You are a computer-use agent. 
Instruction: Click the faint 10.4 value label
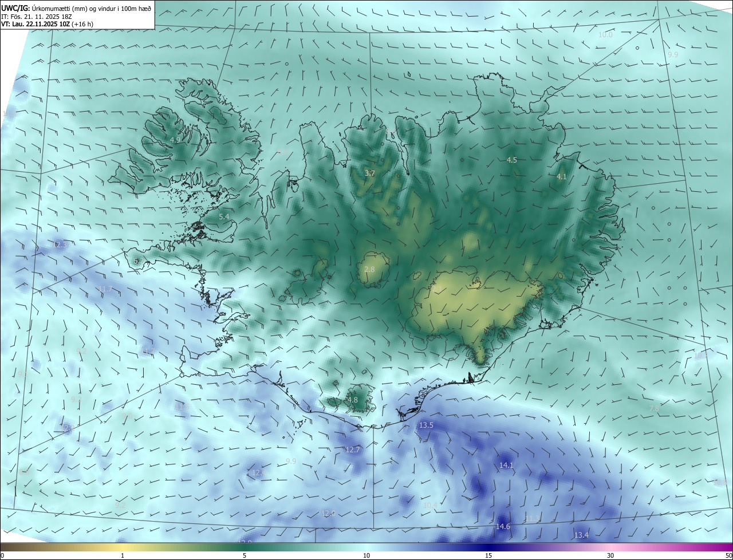(430, 505)
